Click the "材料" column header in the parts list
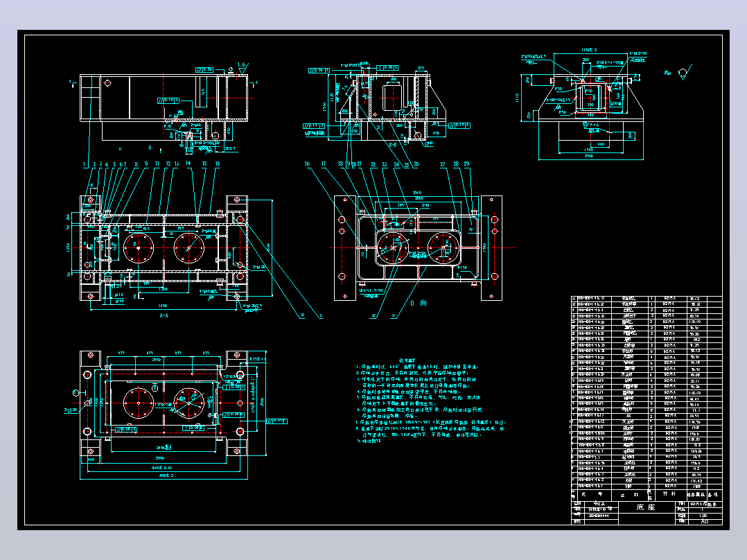 pyautogui.click(x=669, y=494)
